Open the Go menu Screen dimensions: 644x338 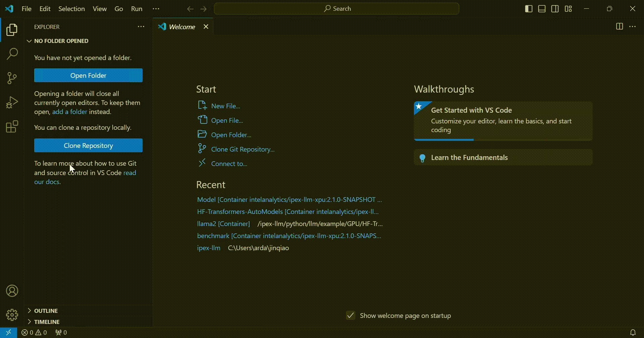coord(119,9)
